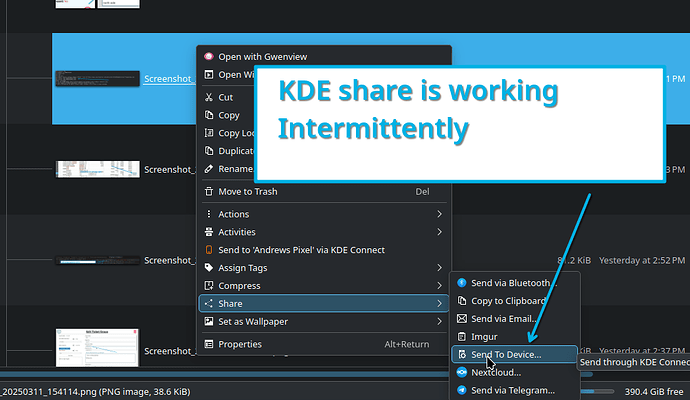The width and height of the screenshot is (690, 400).
Task: Click the trash can icon
Action: [x=209, y=191]
